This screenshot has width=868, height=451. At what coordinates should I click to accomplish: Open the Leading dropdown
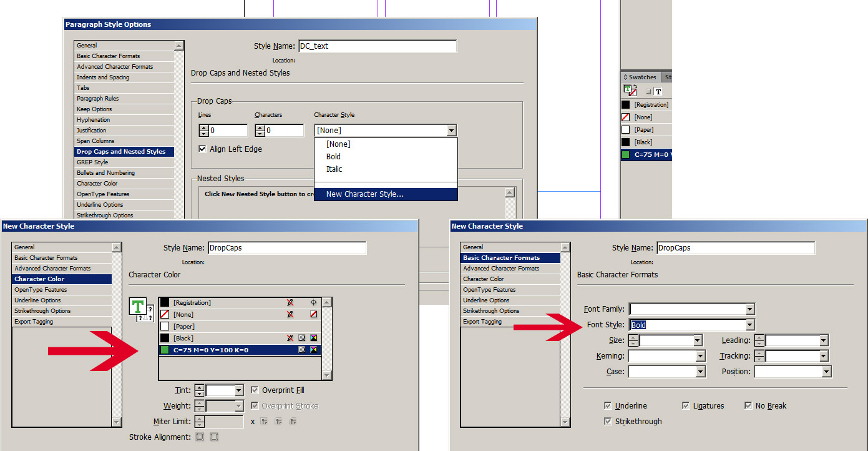[824, 340]
